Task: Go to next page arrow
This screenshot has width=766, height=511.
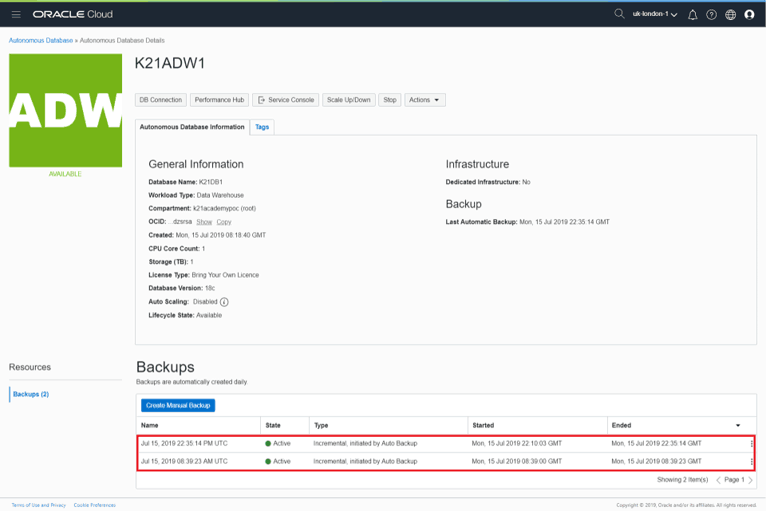Action: [x=750, y=480]
